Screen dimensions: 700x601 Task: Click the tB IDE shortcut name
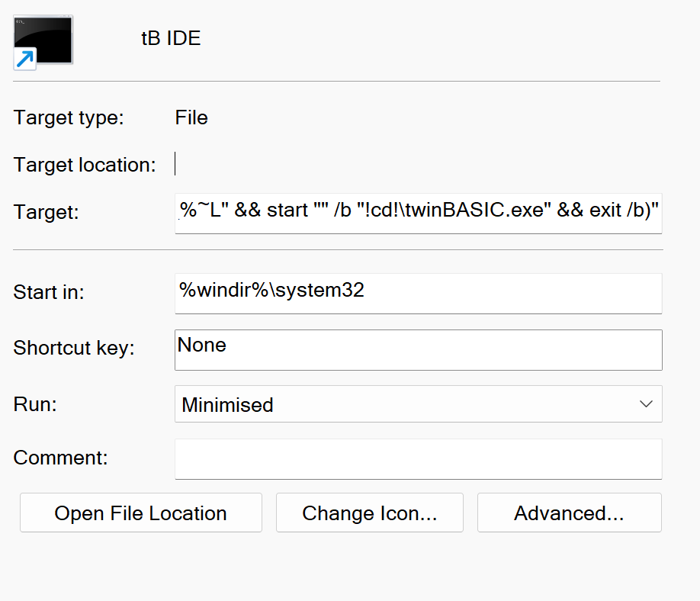171,38
